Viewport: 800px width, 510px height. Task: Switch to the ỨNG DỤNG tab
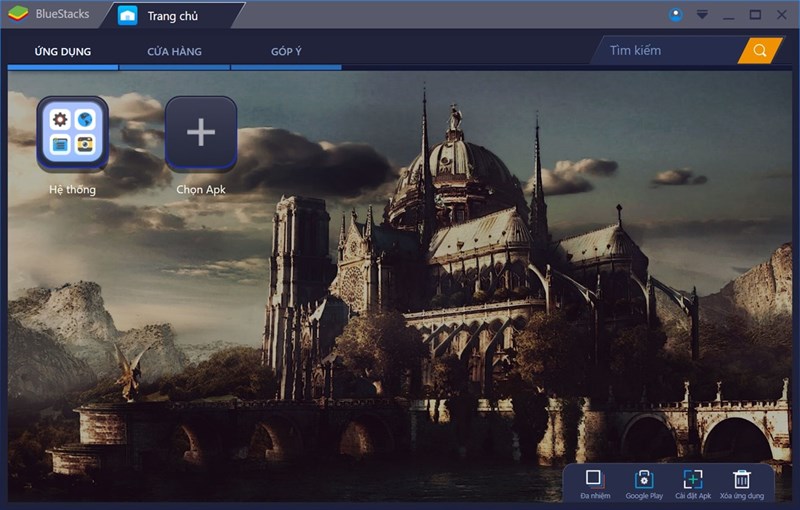point(63,52)
